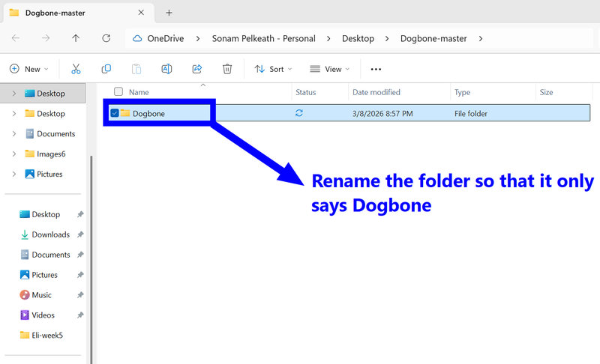Open a new tab with plus button
Viewport: 600px width, 364px height.
(x=169, y=13)
